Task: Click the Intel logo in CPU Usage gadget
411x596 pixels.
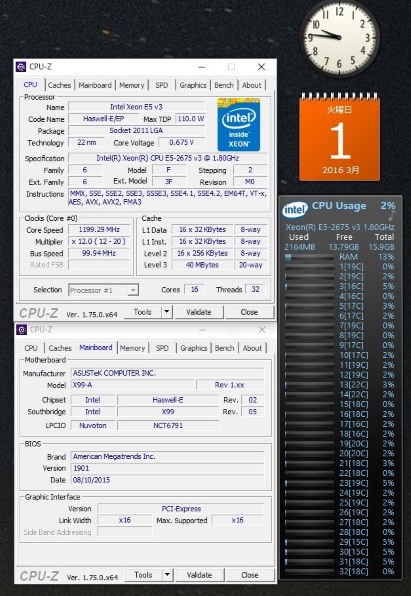Action: click(295, 209)
